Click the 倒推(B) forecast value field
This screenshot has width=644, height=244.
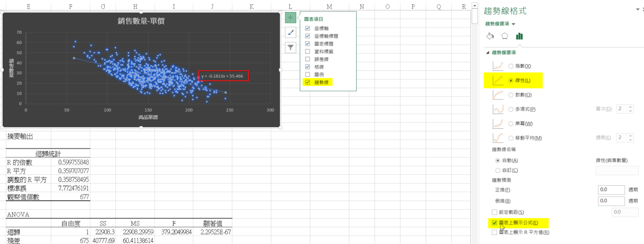tap(611, 201)
